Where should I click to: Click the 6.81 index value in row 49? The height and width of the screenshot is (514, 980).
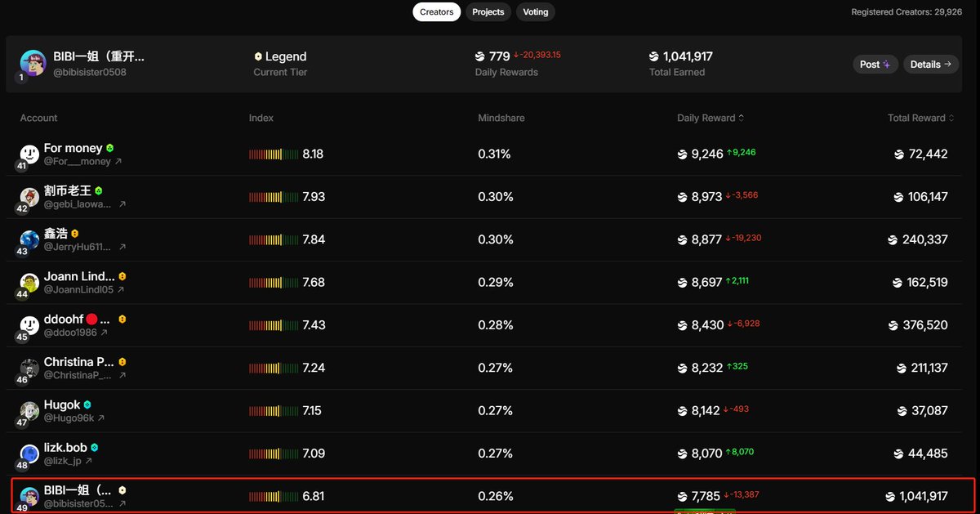tap(314, 496)
